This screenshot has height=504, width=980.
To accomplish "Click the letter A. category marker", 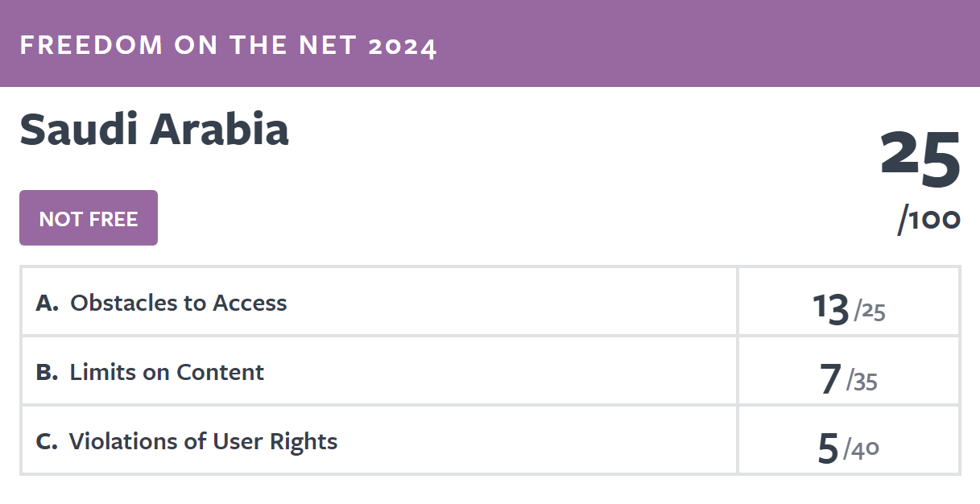I will point(48,304).
